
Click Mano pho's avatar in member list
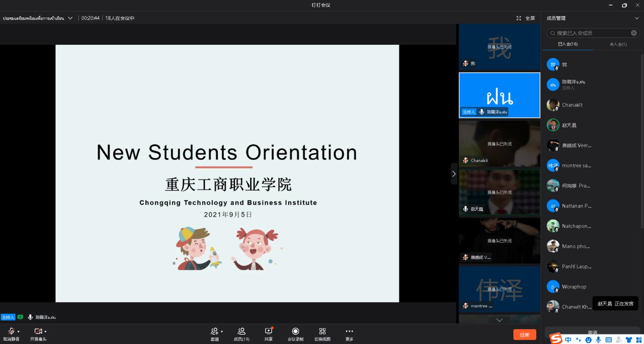[553, 246]
